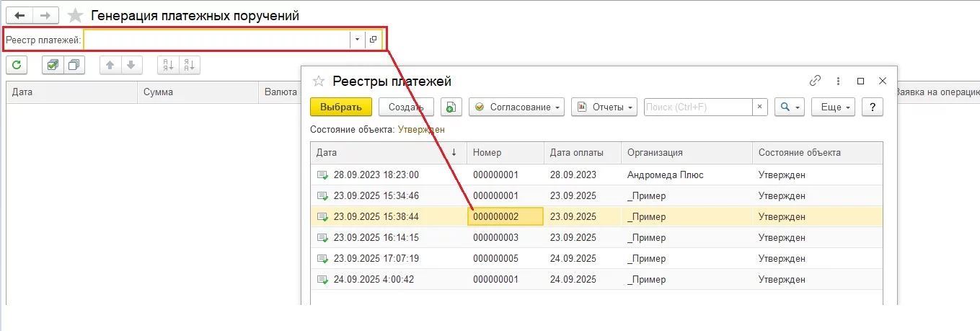Click number cell 000000005
Image resolution: width=980 pixels, height=331 pixels.
506,258
